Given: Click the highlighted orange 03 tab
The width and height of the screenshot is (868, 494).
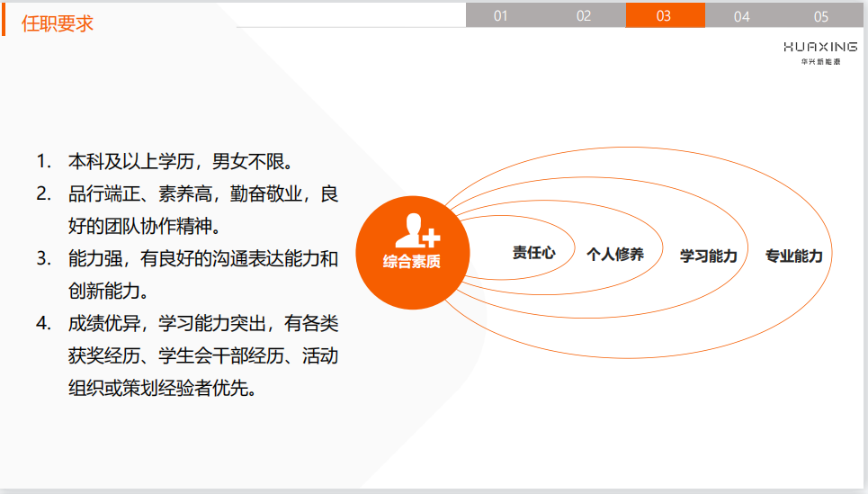Looking at the screenshot, I should point(664,16).
